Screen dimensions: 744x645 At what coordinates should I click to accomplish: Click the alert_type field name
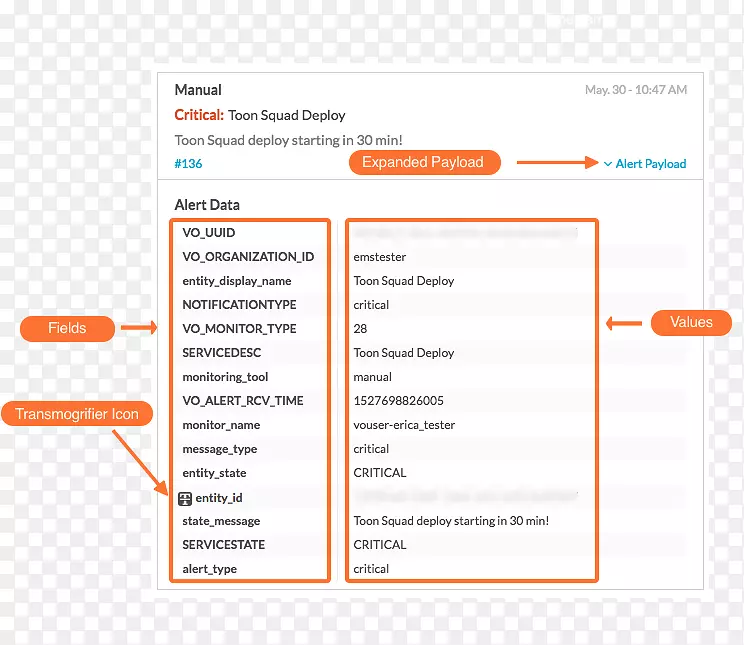pos(209,569)
